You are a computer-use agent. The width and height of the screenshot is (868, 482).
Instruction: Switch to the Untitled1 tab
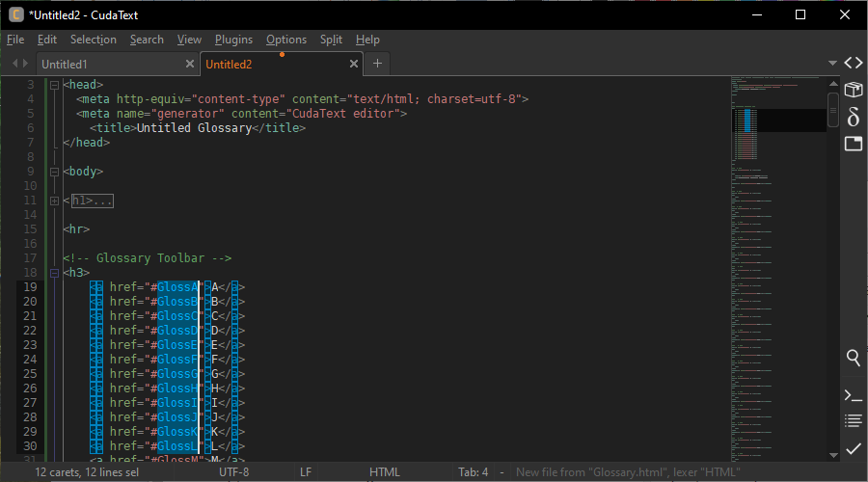pyautogui.click(x=65, y=64)
